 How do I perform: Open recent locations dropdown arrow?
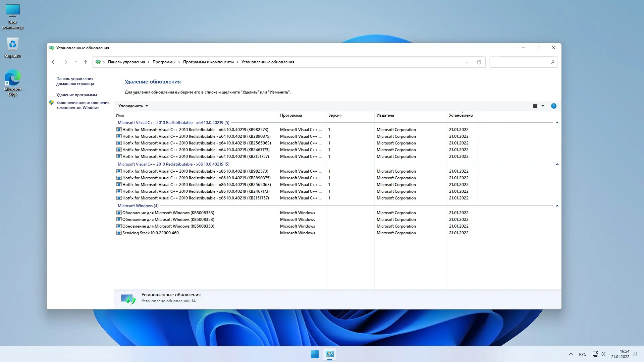click(x=75, y=62)
